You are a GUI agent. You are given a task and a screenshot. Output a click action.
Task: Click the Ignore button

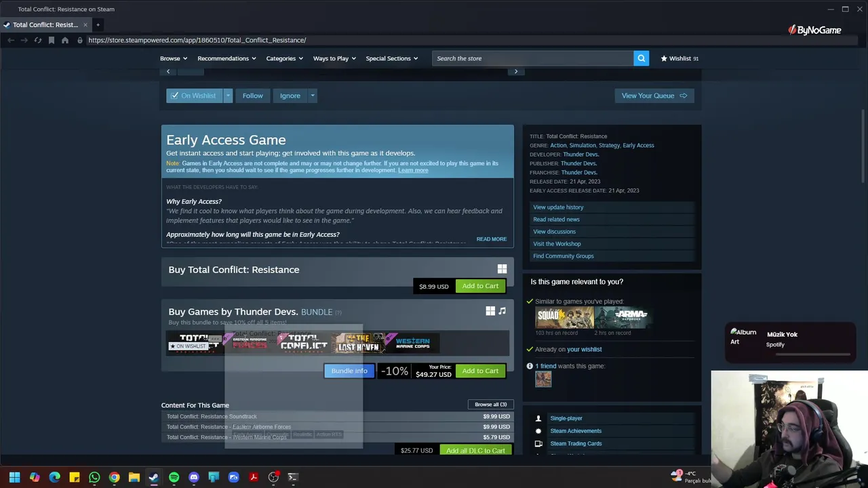290,96
